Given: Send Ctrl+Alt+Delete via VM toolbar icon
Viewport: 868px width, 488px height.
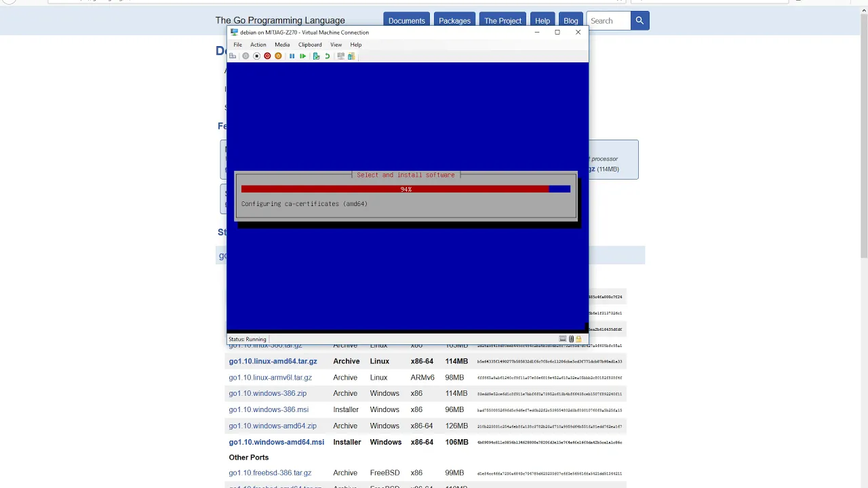Looking at the screenshot, I should pos(233,56).
